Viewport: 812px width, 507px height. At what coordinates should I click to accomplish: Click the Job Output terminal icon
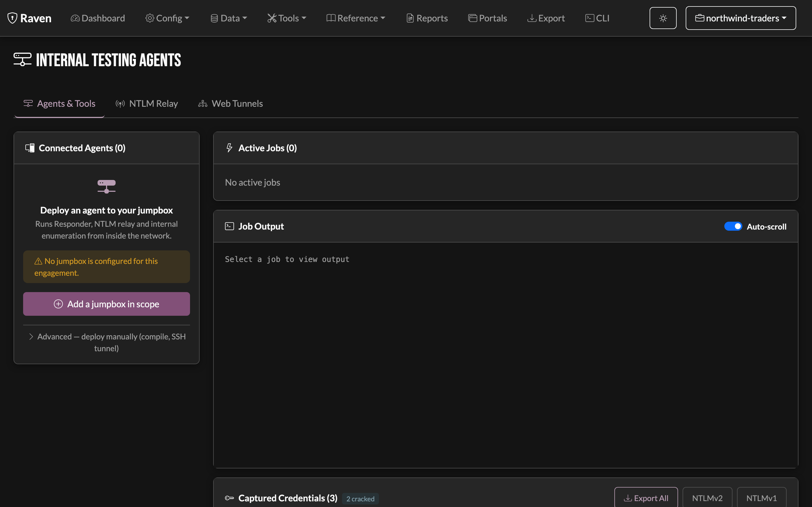pyautogui.click(x=230, y=226)
